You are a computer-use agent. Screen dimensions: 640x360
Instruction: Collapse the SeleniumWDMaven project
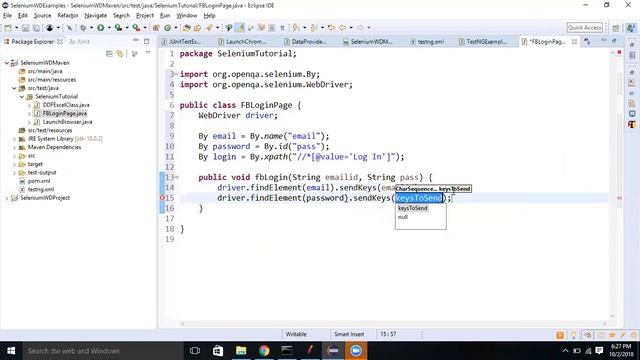pyautogui.click(x=7, y=63)
